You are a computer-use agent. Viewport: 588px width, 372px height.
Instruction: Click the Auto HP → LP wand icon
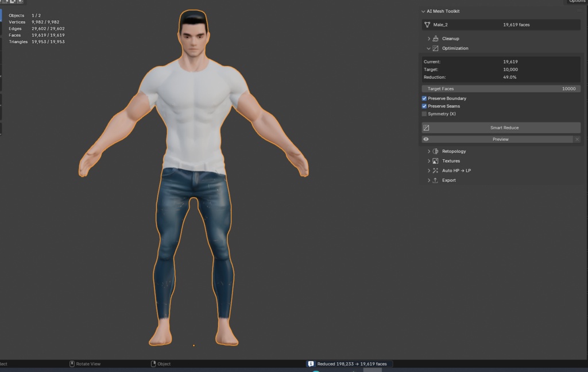coord(435,170)
